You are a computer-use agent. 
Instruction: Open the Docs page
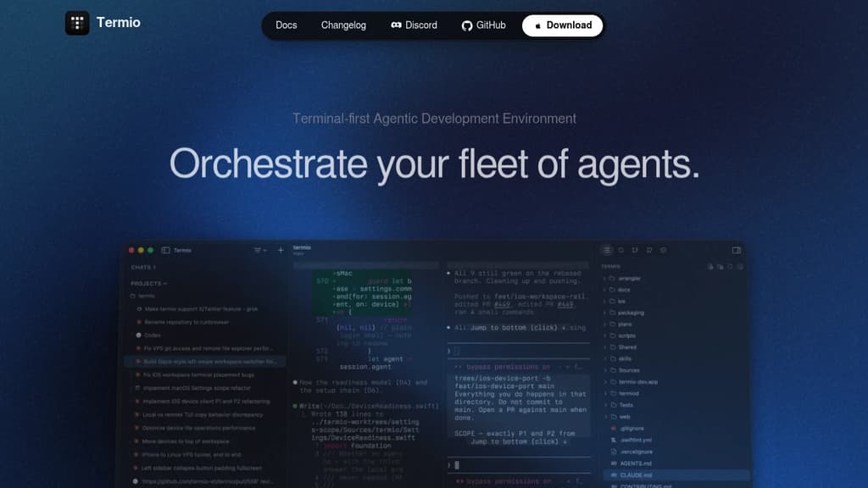click(287, 25)
